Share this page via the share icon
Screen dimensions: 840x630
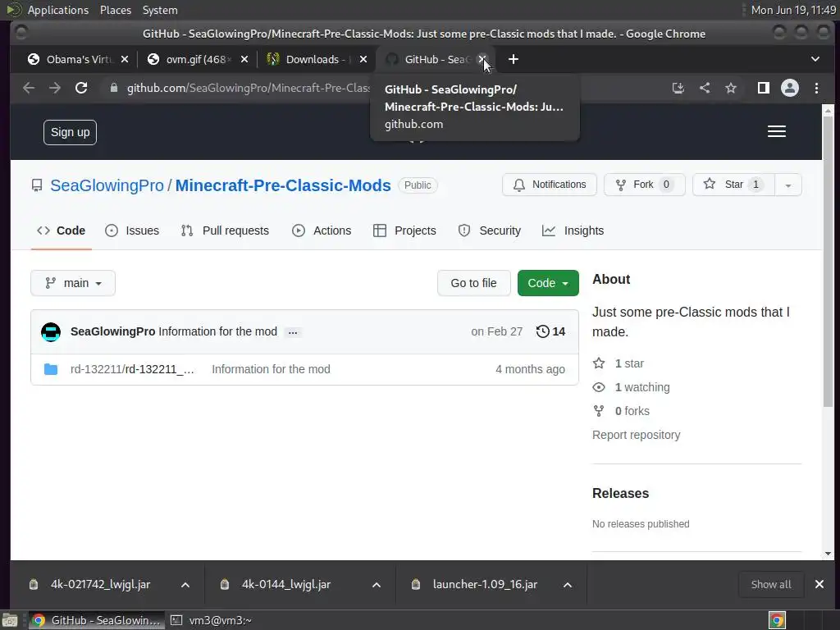pyautogui.click(x=705, y=88)
